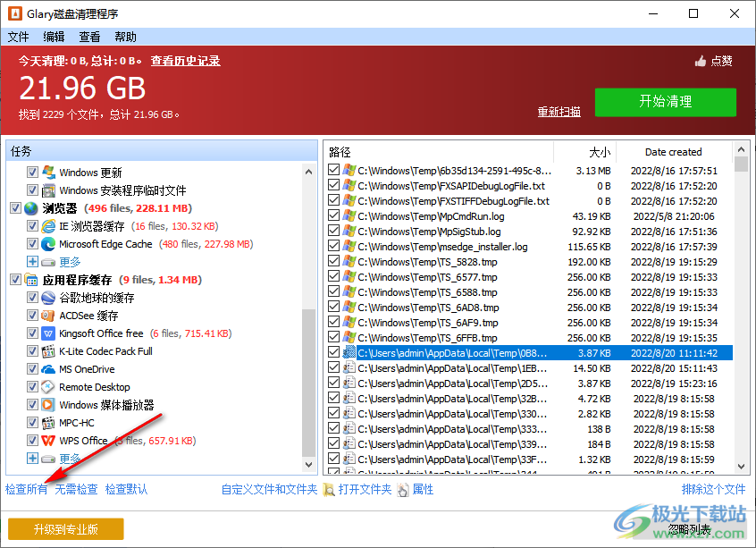Open the 查看 menu

(88, 36)
